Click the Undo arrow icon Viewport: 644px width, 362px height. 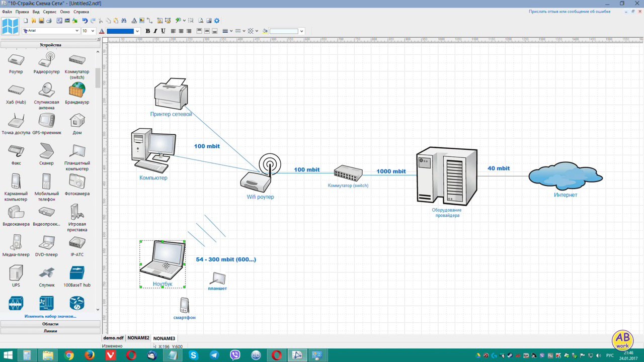pyautogui.click(x=85, y=21)
